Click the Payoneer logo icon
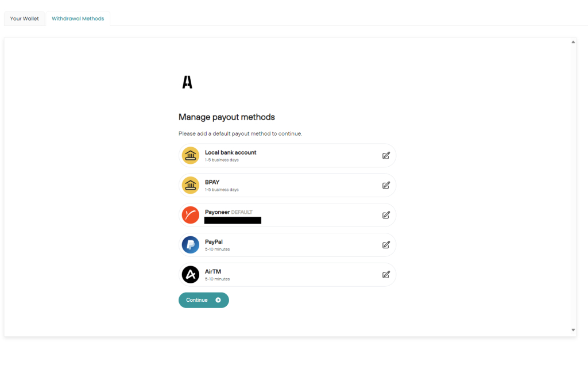 pyautogui.click(x=190, y=215)
